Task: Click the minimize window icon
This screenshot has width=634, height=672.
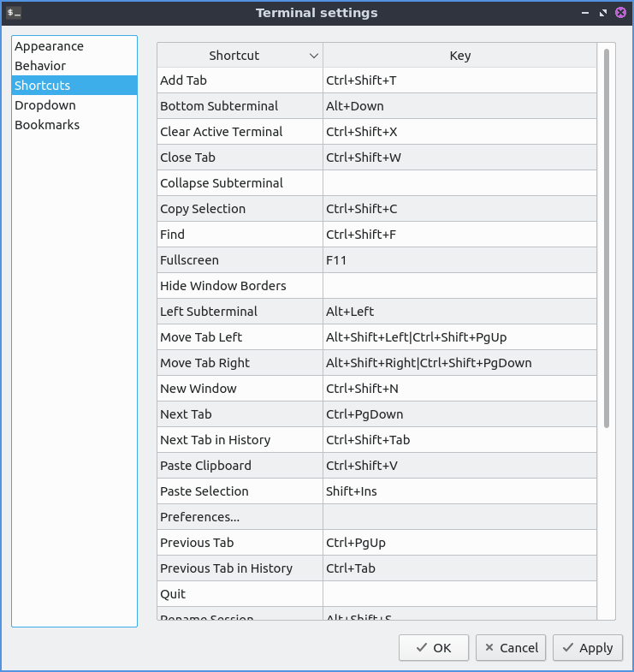Action: tap(585, 13)
